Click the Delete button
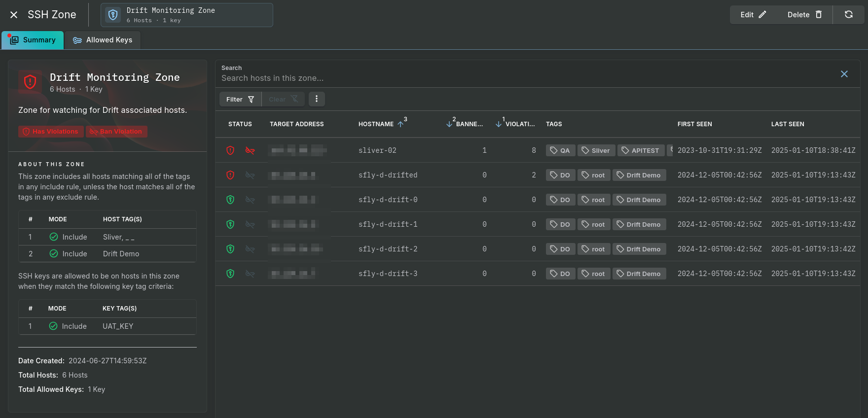868x418 pixels. pos(804,15)
